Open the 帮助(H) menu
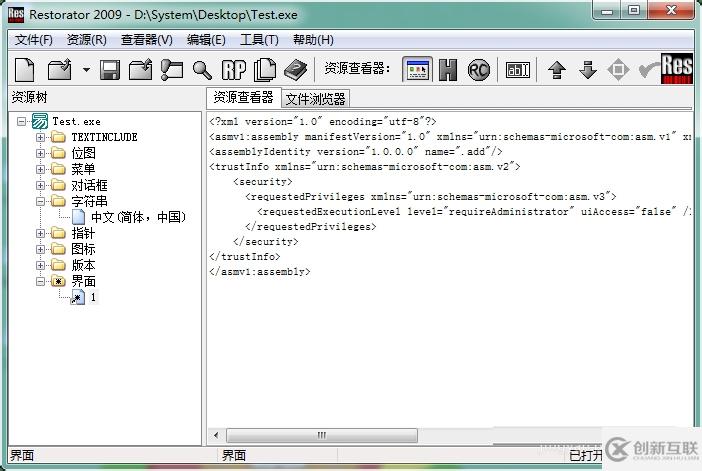This screenshot has width=702, height=471. [x=313, y=40]
